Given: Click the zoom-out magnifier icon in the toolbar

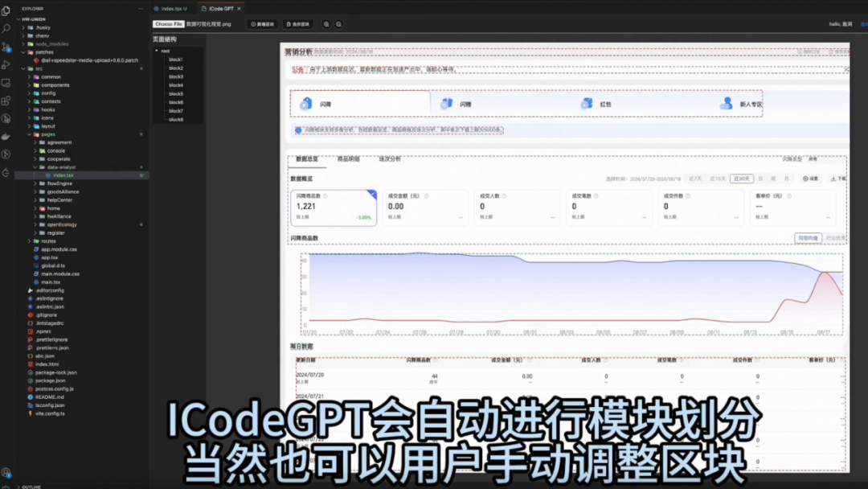Looking at the screenshot, I should (x=338, y=24).
